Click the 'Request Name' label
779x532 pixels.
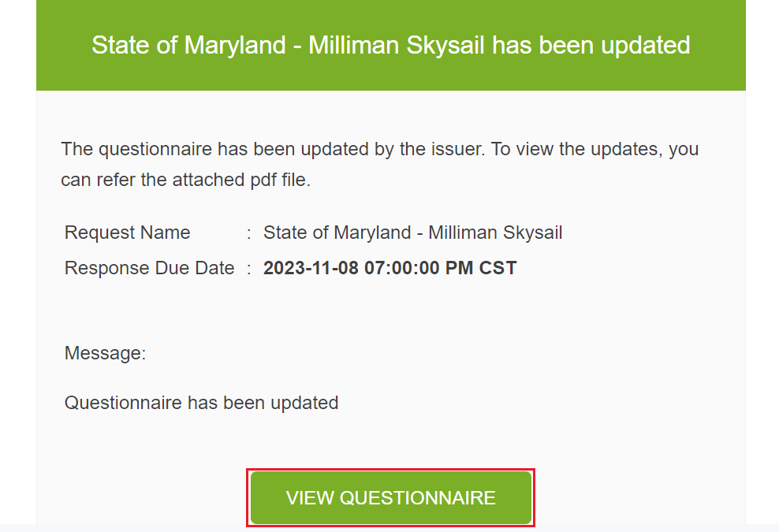(x=127, y=233)
